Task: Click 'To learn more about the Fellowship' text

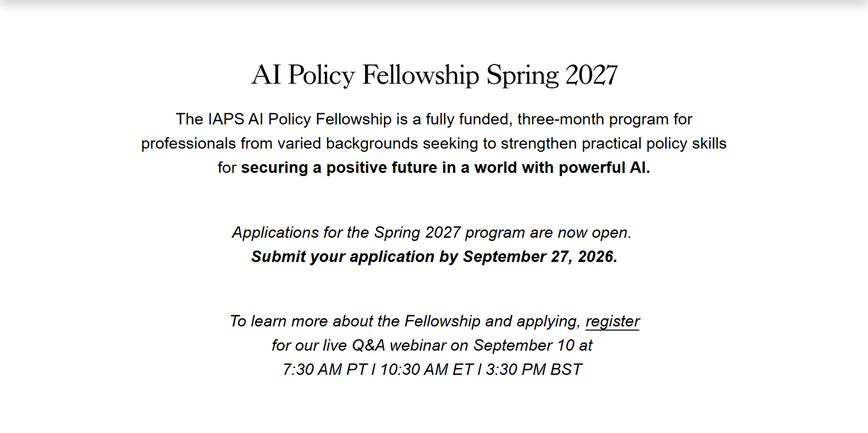Action: pyautogui.click(x=355, y=321)
